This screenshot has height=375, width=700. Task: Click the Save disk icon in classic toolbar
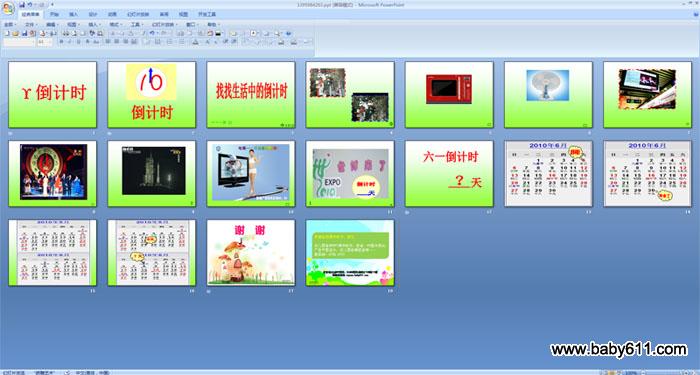point(25,33)
